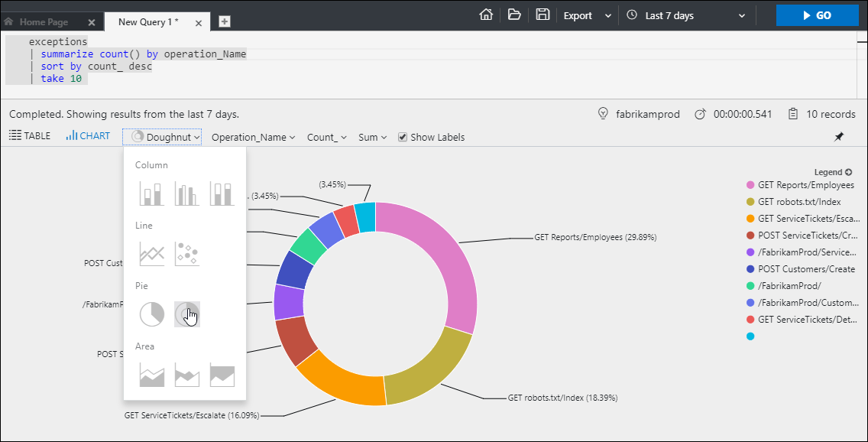Enable the Show Labels checkbox

point(403,137)
